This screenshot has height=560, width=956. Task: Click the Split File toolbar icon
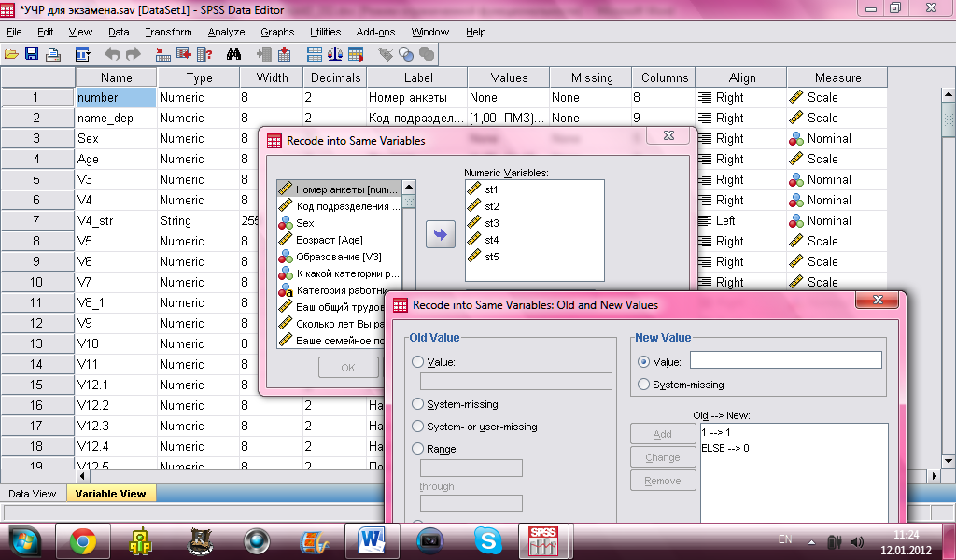(315, 54)
